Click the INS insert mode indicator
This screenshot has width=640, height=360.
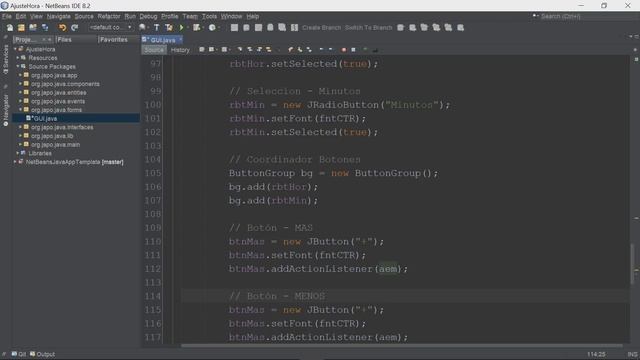(632, 354)
